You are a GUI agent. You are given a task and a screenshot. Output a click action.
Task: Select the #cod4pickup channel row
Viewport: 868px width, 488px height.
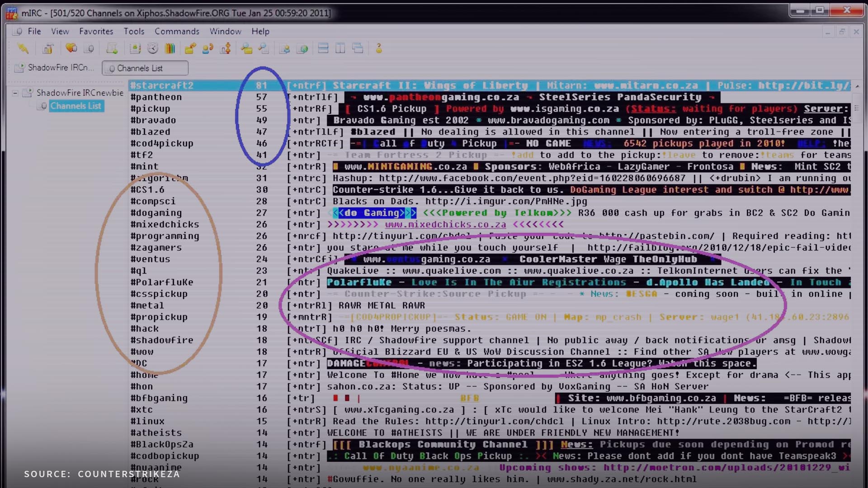click(x=490, y=143)
